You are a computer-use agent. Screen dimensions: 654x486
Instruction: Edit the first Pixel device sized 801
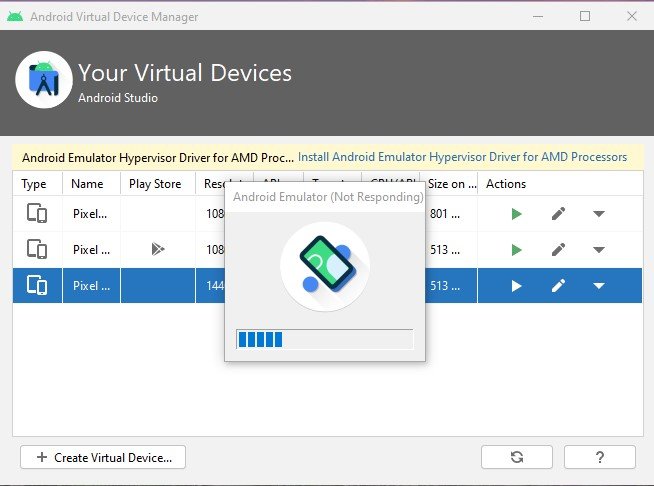[x=558, y=214]
